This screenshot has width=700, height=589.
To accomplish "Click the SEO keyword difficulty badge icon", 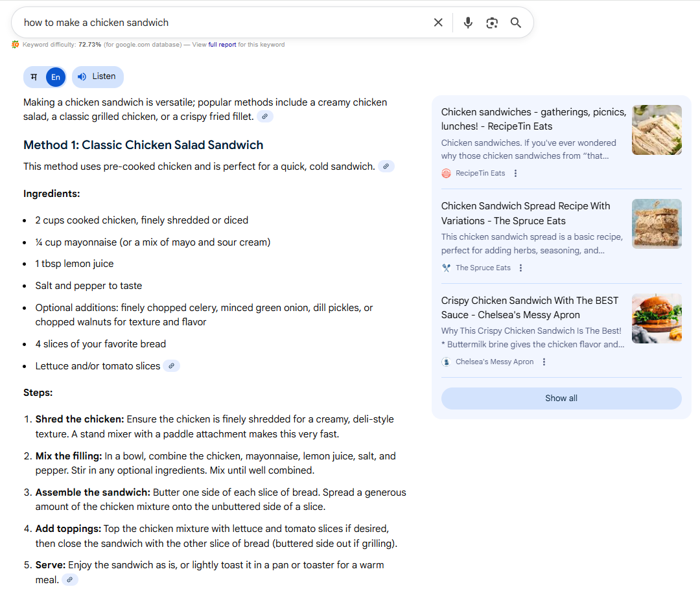I will point(14,44).
